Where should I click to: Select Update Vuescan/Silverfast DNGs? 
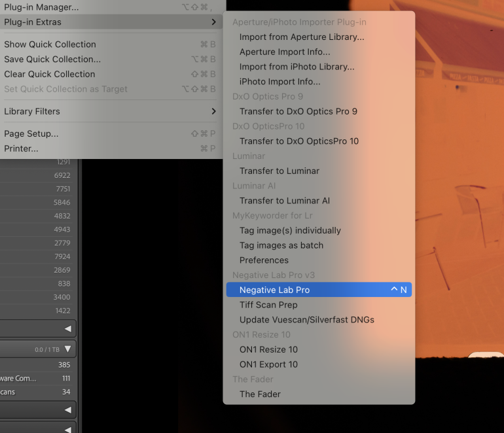(319, 320)
